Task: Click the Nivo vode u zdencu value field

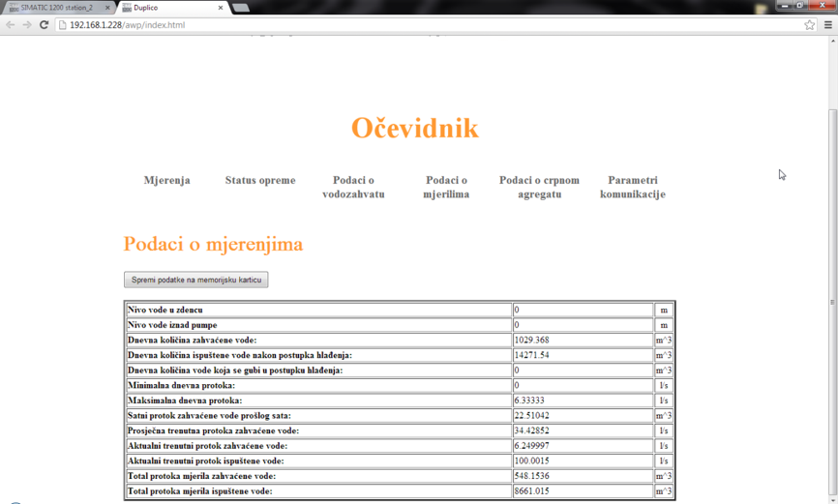Action: [583, 310]
